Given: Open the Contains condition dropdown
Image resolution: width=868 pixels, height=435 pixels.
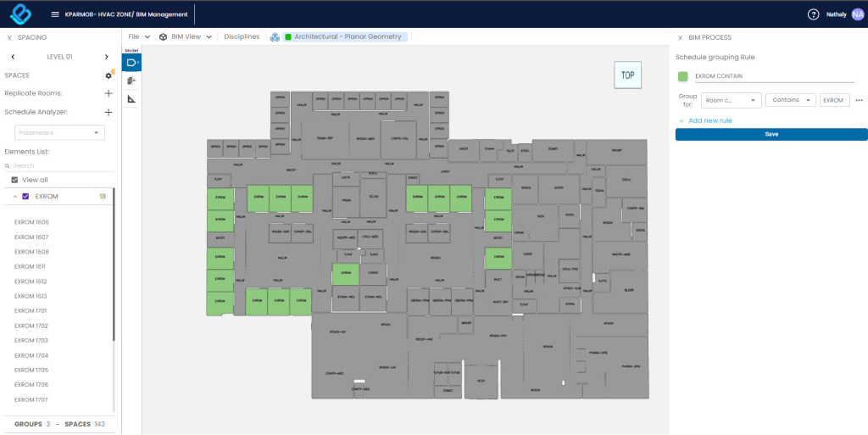Looking at the screenshot, I should 790,100.
